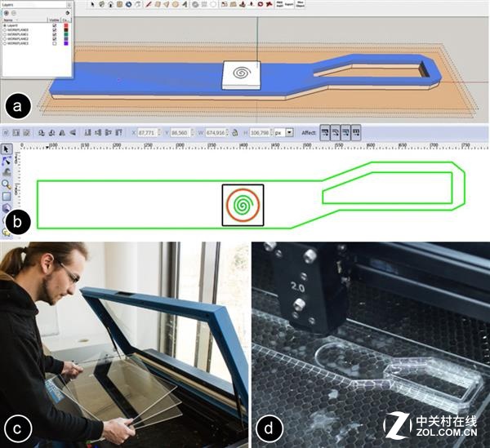Click the Visible column header

(x=54, y=20)
